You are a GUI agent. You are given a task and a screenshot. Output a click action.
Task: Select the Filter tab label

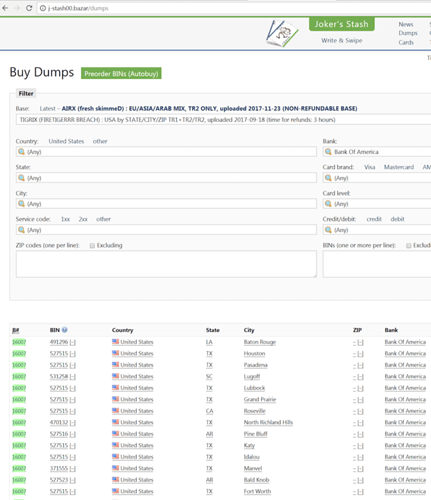point(26,93)
